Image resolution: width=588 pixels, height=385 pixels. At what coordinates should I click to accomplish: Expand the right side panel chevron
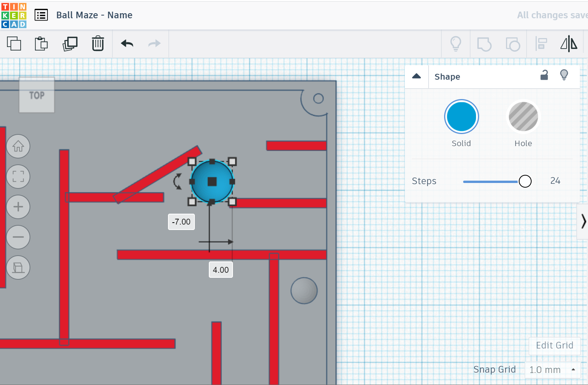click(583, 221)
